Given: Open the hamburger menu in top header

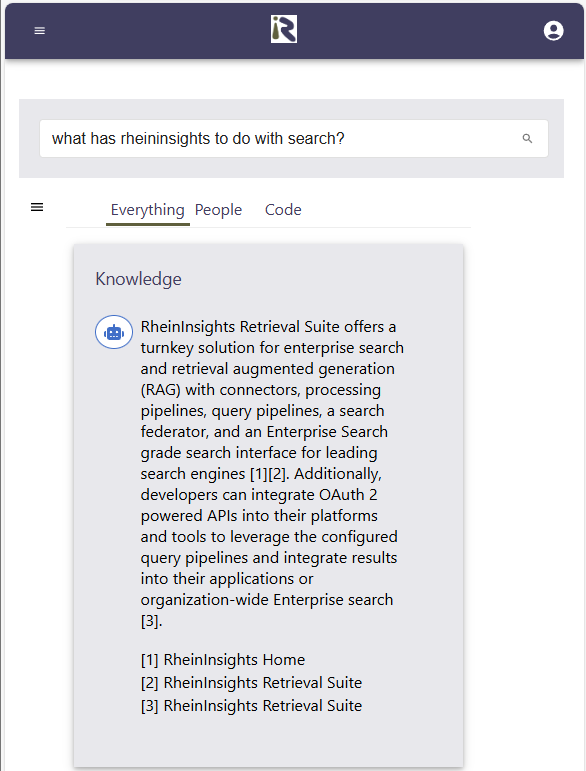Looking at the screenshot, I should [x=40, y=30].
